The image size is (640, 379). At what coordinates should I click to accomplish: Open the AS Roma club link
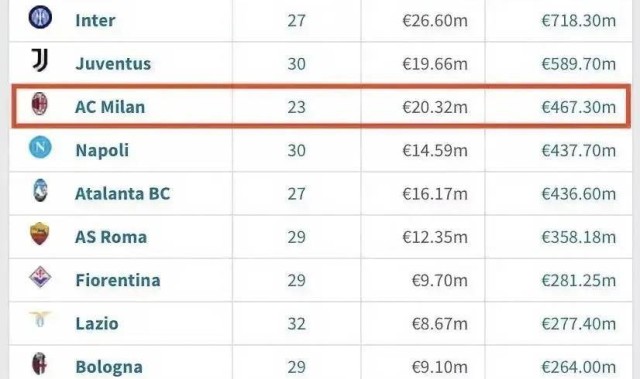coord(111,237)
